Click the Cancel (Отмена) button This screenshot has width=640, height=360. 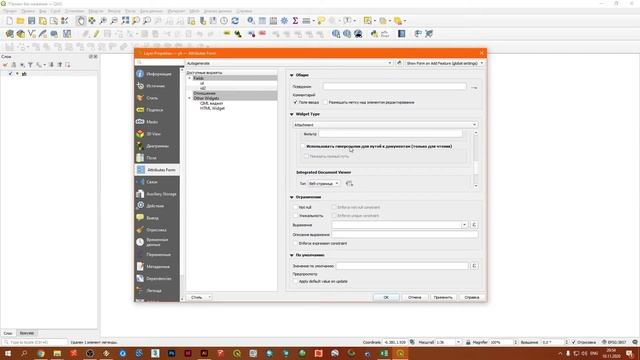tap(414, 297)
